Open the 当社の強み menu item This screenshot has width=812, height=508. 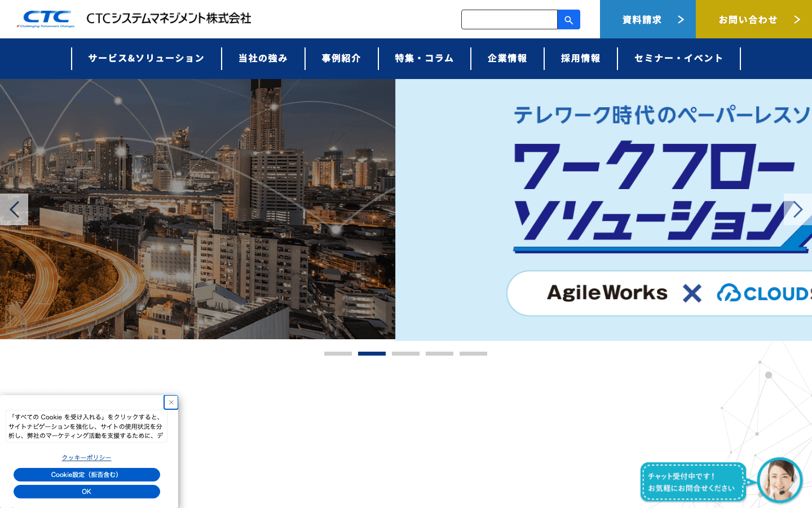[263, 59]
